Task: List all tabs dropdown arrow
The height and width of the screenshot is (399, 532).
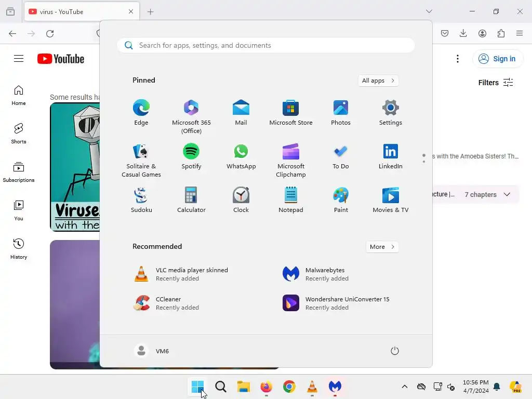Action: [429, 11]
